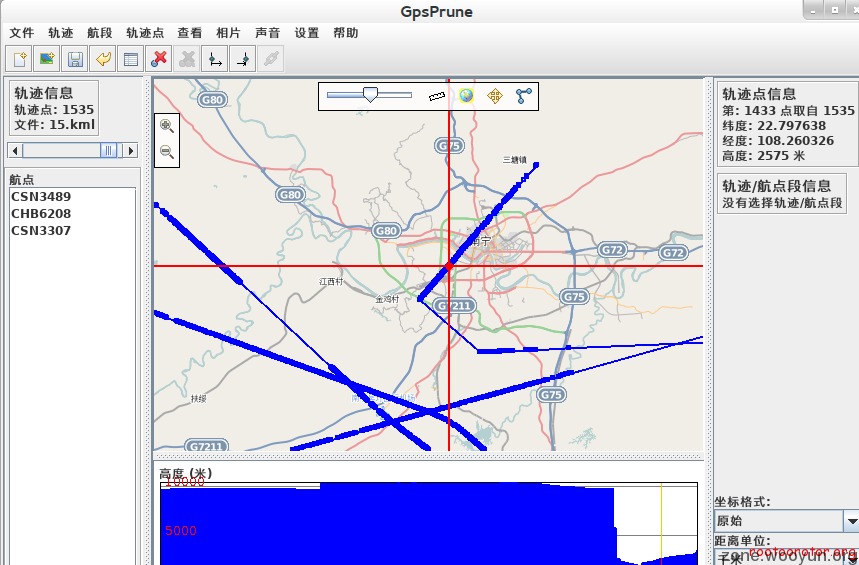Select waypoint CHB6208 in the list

pyautogui.click(x=41, y=214)
